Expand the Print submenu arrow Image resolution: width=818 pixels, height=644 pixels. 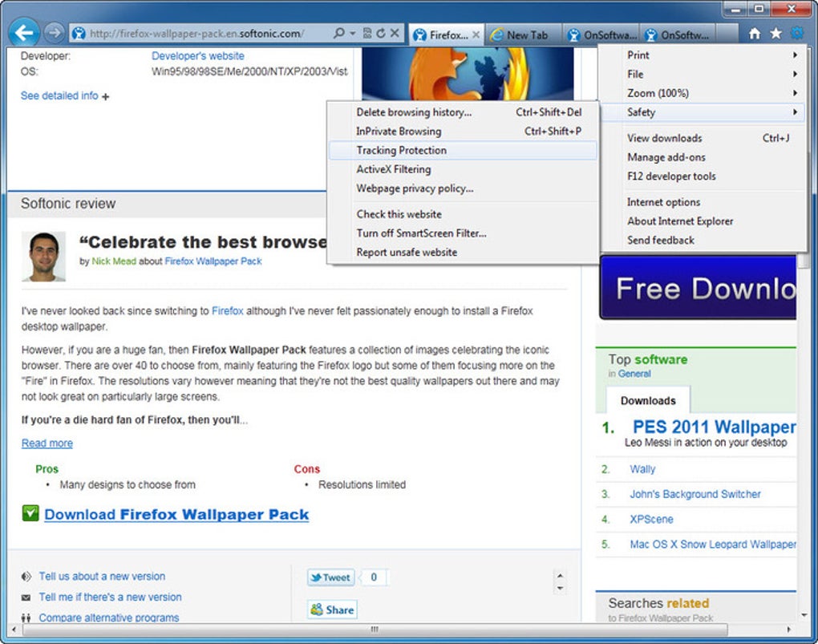coord(795,55)
